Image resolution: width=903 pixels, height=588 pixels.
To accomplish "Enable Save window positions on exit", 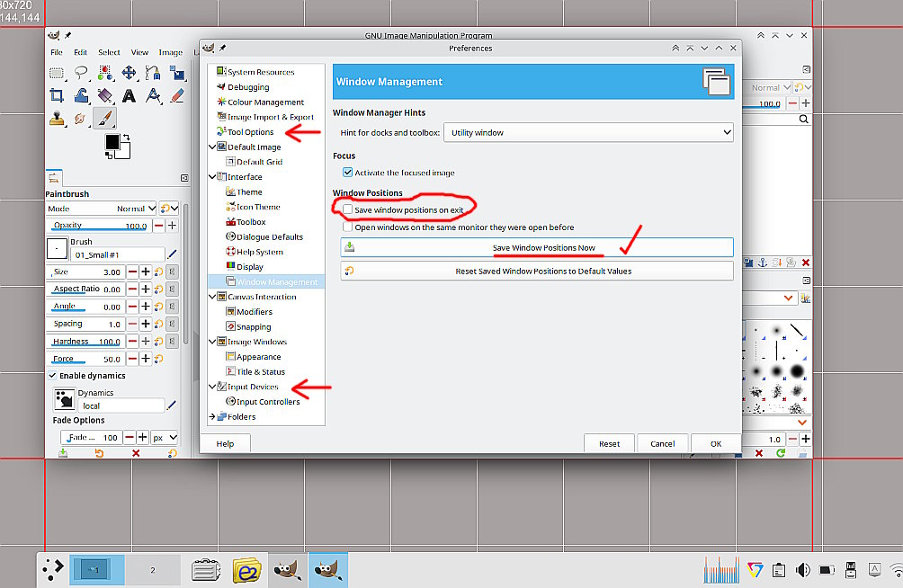I will pos(348,209).
